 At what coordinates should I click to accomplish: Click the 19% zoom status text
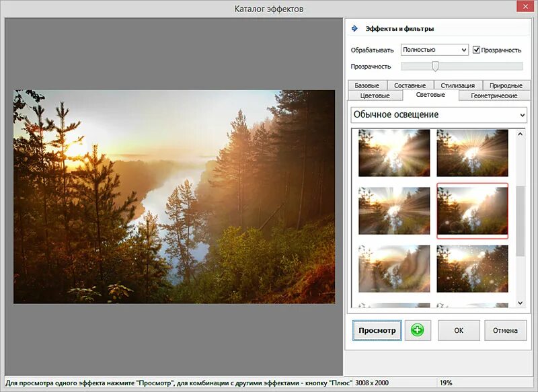pos(446,383)
